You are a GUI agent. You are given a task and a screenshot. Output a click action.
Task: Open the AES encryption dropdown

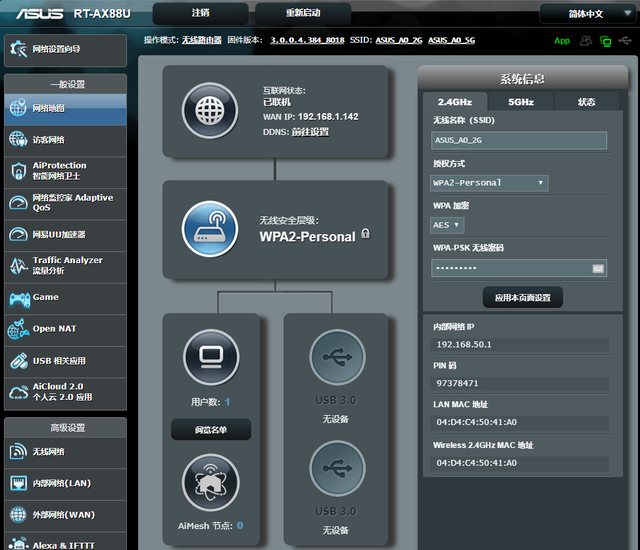(447, 225)
